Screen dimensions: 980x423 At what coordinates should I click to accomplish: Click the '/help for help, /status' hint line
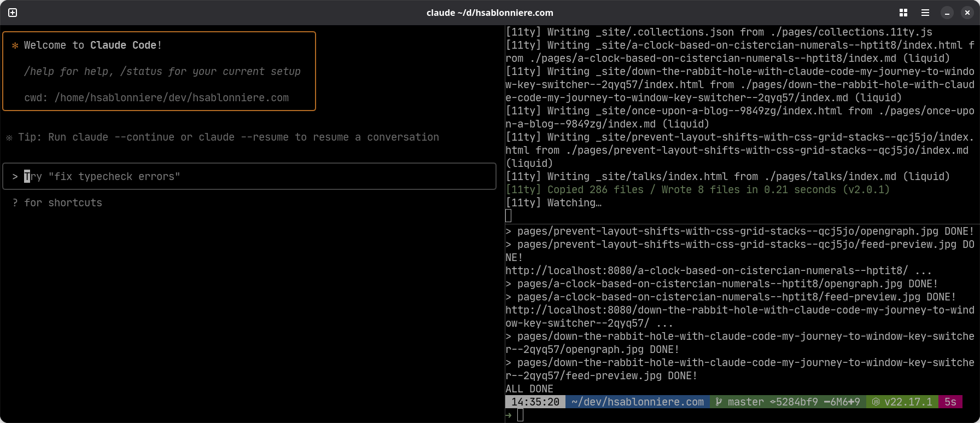pyautogui.click(x=162, y=71)
